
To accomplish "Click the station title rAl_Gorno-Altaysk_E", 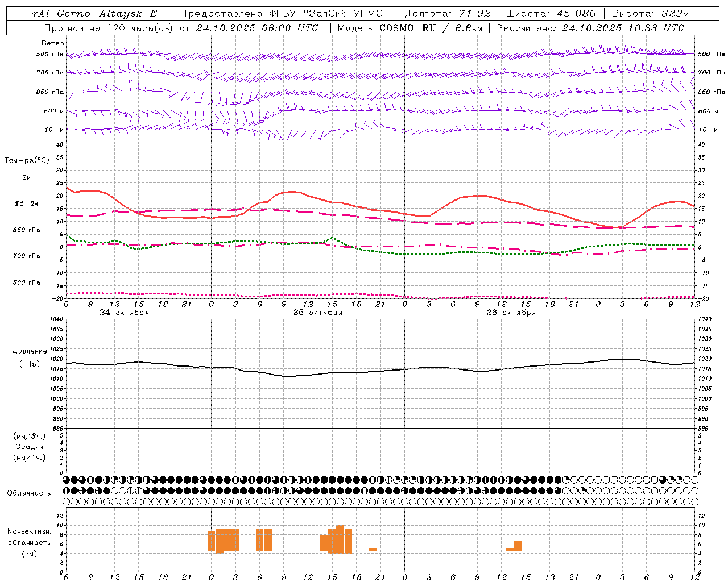I will 94,14.
